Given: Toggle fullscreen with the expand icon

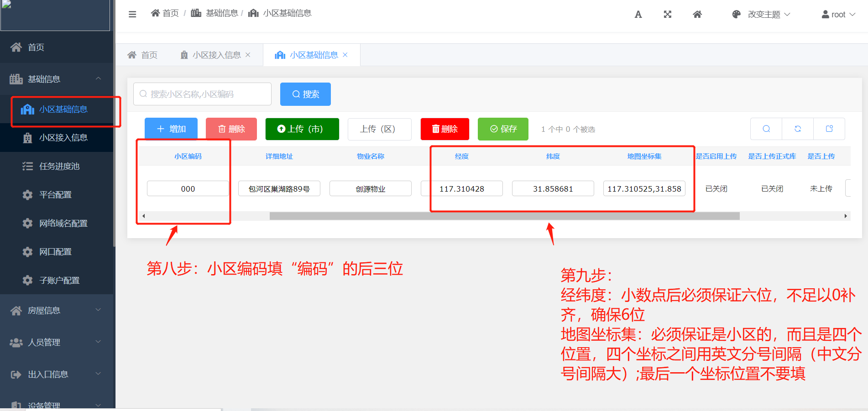Looking at the screenshot, I should tap(667, 15).
